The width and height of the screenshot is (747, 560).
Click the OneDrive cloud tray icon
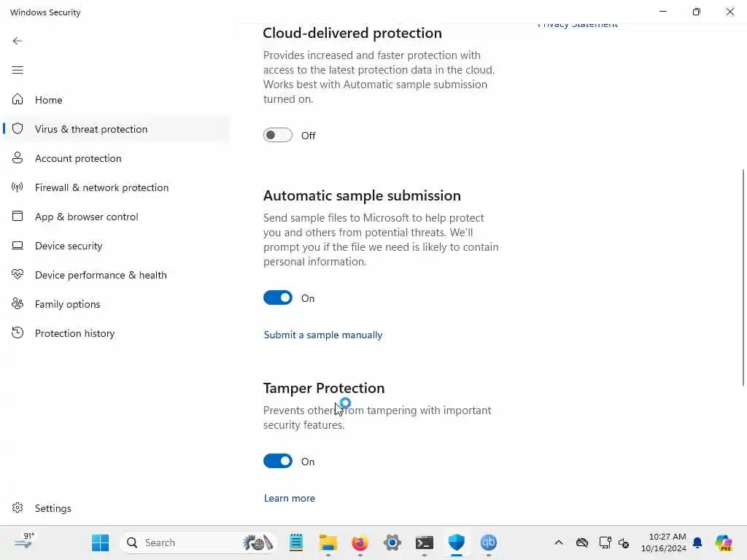click(581, 542)
